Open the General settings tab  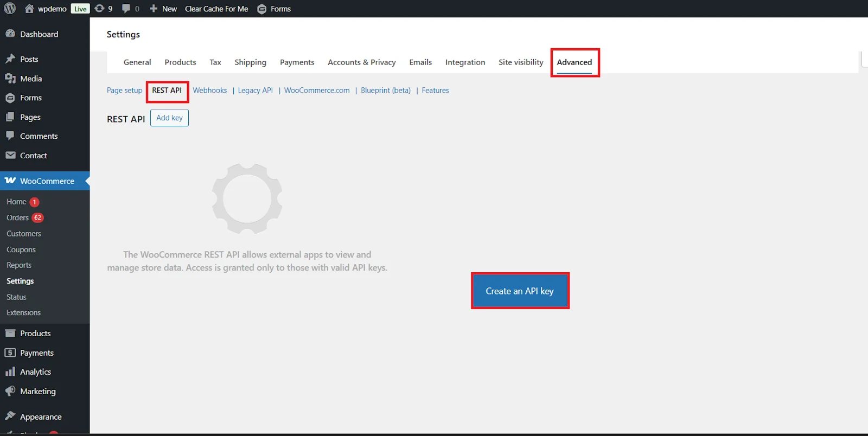137,62
